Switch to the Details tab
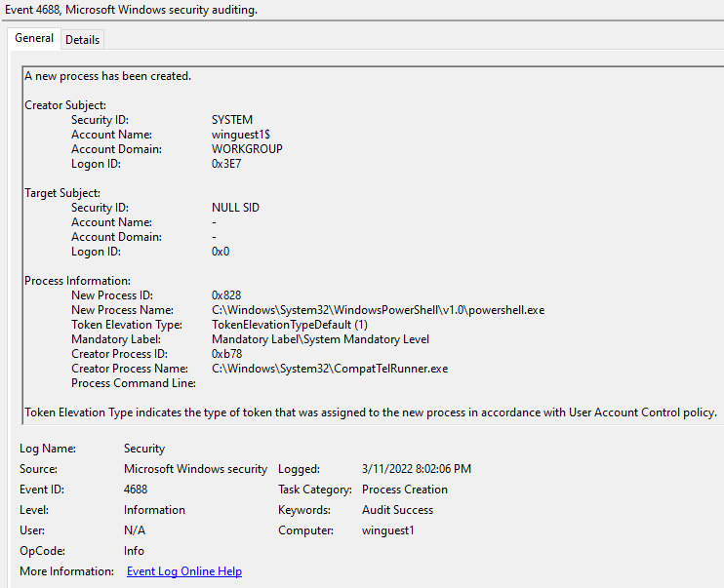The height and width of the screenshot is (588, 724). pos(83,40)
